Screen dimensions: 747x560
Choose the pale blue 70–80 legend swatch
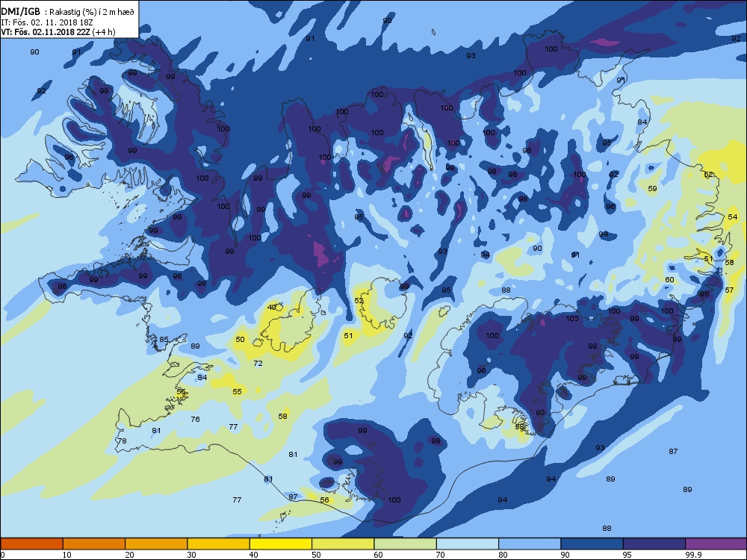(468, 544)
